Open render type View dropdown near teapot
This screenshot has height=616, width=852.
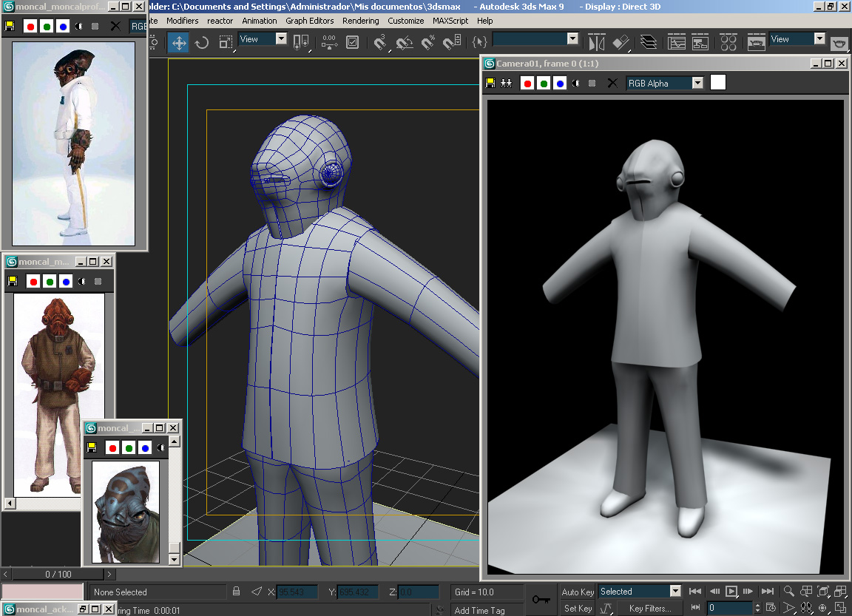tap(819, 38)
